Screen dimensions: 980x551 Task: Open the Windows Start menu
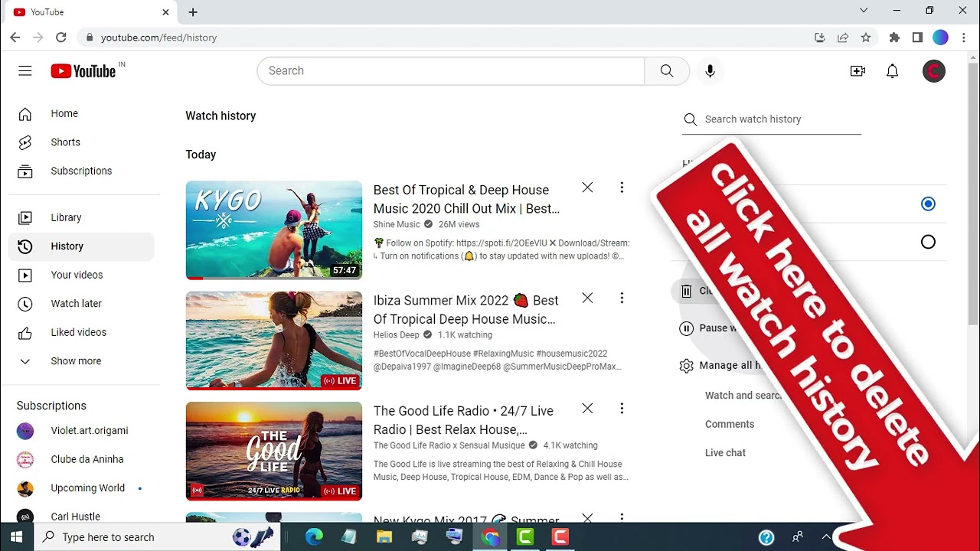click(16, 537)
